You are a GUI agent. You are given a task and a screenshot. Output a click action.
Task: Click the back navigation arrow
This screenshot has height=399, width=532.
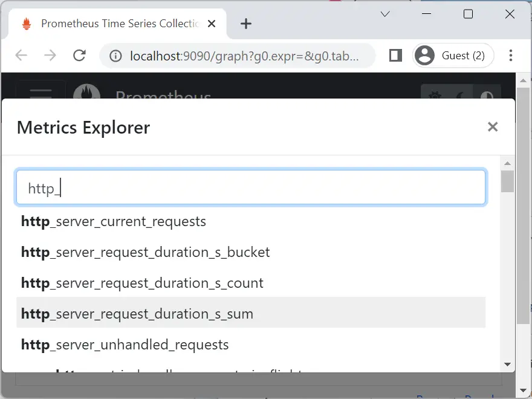[x=21, y=55]
